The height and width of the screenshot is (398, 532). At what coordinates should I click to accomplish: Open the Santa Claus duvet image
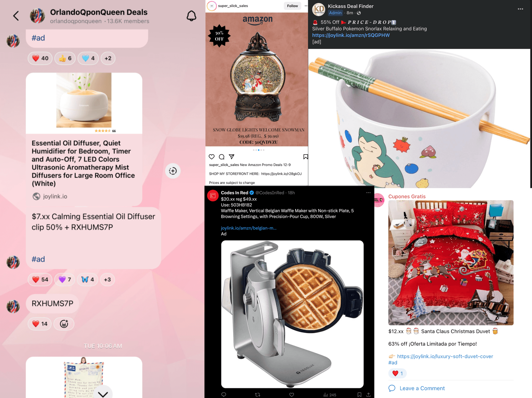(x=451, y=263)
